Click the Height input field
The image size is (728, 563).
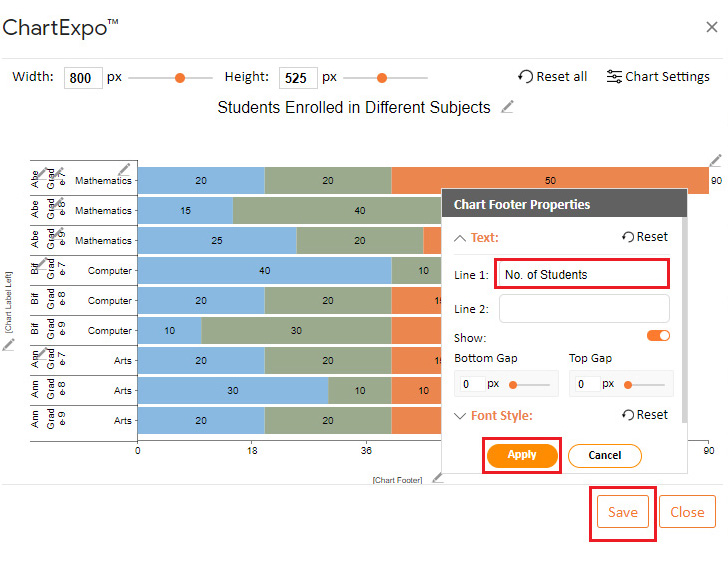tap(298, 78)
